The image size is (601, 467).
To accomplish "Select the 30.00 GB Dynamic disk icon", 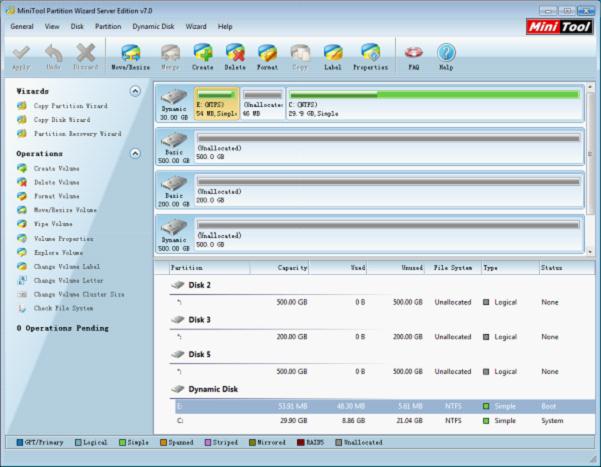I will point(174,97).
